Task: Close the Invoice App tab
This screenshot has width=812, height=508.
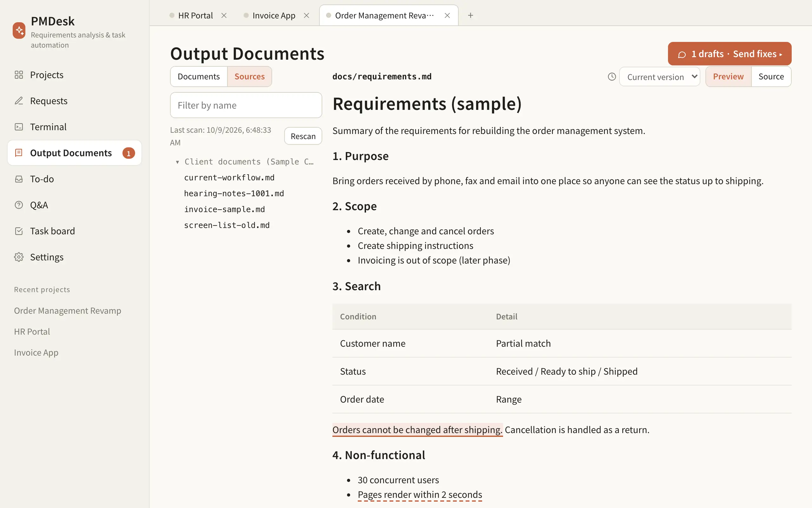Action: tap(306, 16)
